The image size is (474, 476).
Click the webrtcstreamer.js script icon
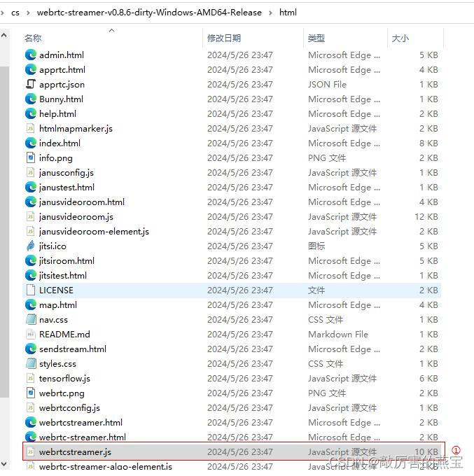click(31, 451)
